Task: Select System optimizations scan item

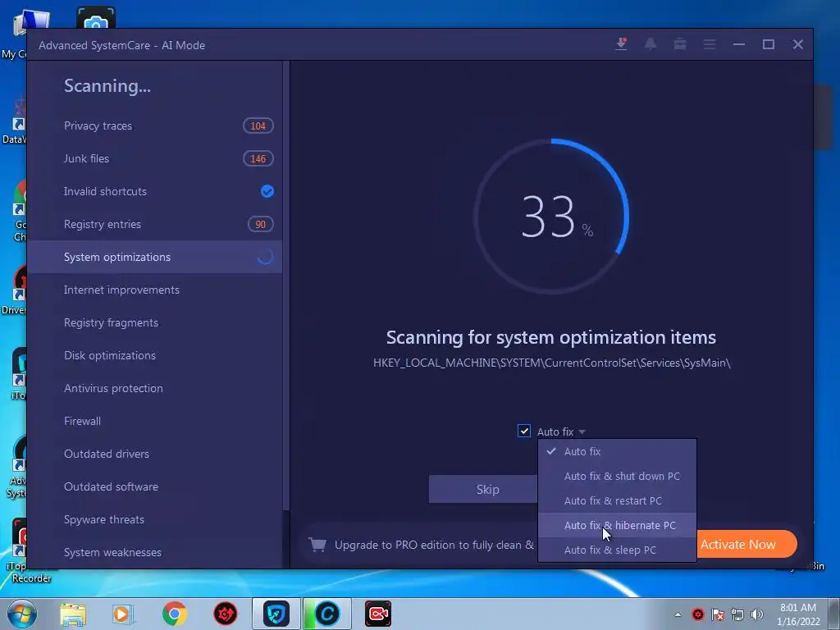Action: (x=155, y=257)
